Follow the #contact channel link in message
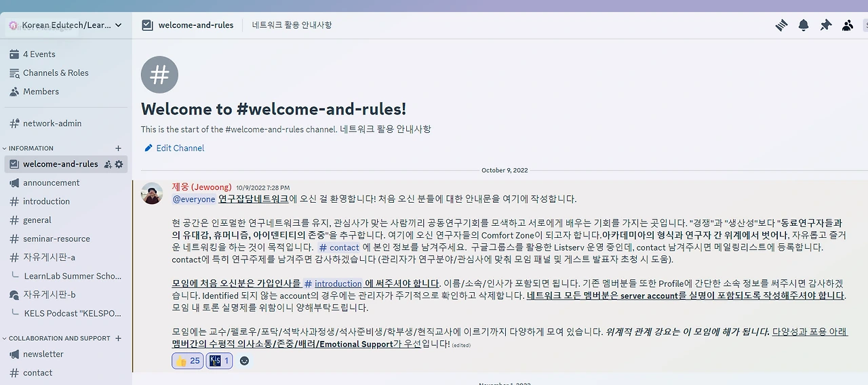 pos(339,247)
